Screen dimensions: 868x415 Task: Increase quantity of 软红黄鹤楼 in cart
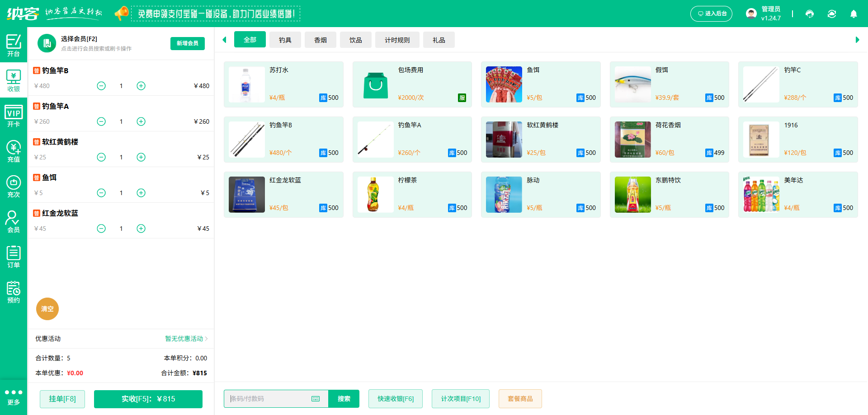pyautogui.click(x=141, y=157)
